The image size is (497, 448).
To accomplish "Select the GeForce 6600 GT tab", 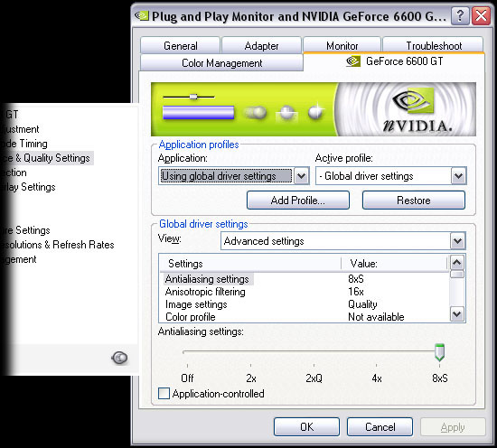I will point(394,61).
